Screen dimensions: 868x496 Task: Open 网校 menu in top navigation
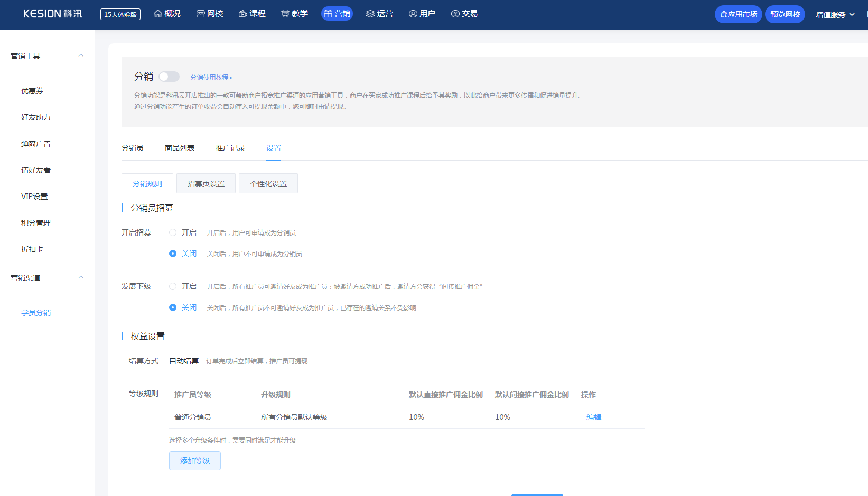pos(210,14)
